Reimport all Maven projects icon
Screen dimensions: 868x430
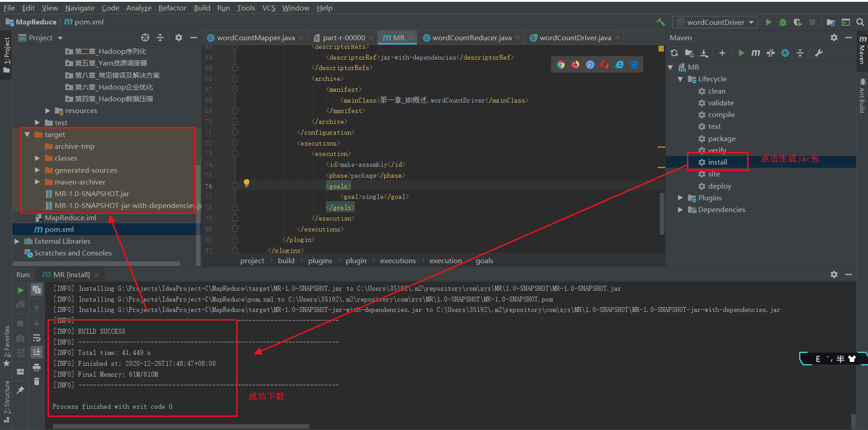[674, 53]
